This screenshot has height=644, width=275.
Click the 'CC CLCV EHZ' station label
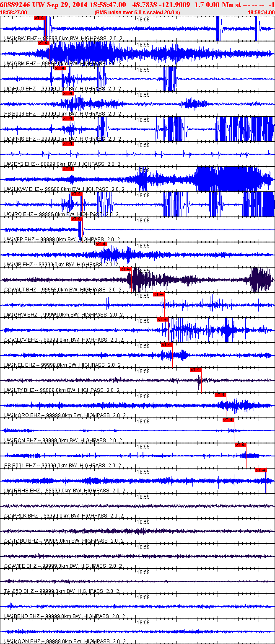[21, 340]
